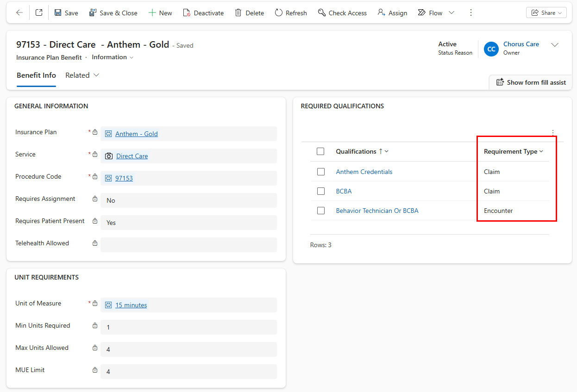This screenshot has width=577, height=392.
Task: Click the empty Telehealth Allowed field
Action: tap(188, 245)
